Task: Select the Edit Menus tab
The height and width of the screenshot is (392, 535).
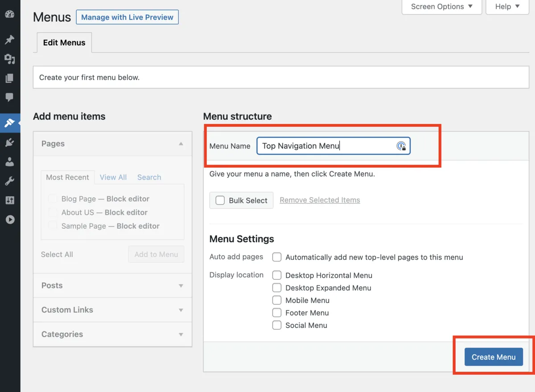Action: click(64, 43)
